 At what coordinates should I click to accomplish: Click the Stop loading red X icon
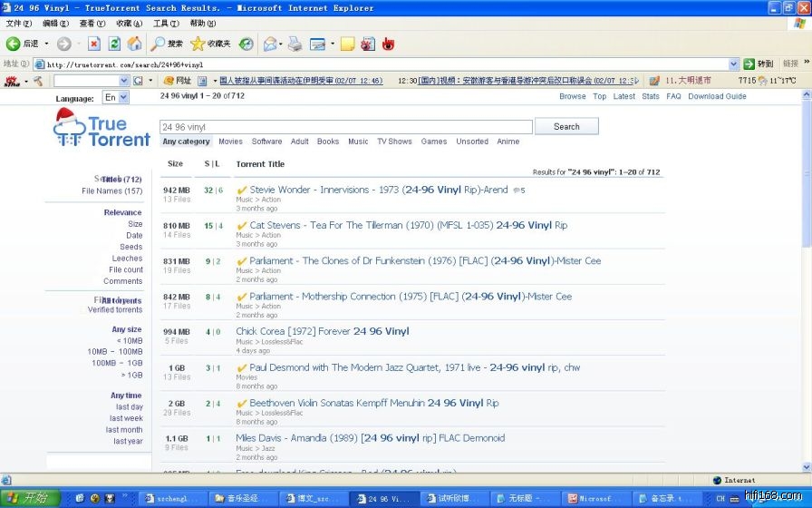[93, 44]
